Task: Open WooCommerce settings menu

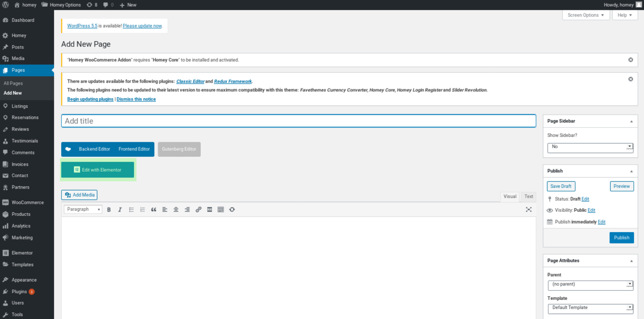Action: 27,202
